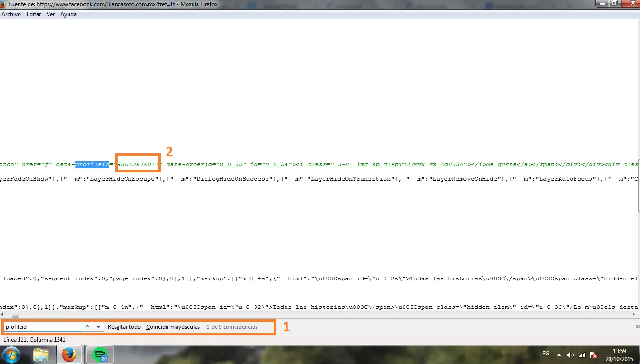Screen dimensions: 640x364
Task: Open Windows Explorer from the taskbar
Action: [41, 354]
